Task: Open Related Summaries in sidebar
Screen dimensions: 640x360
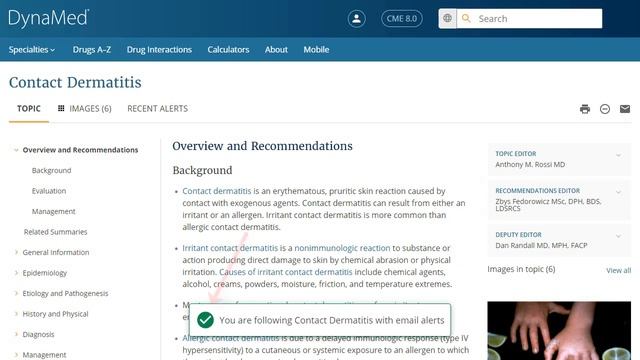Action: tap(56, 232)
